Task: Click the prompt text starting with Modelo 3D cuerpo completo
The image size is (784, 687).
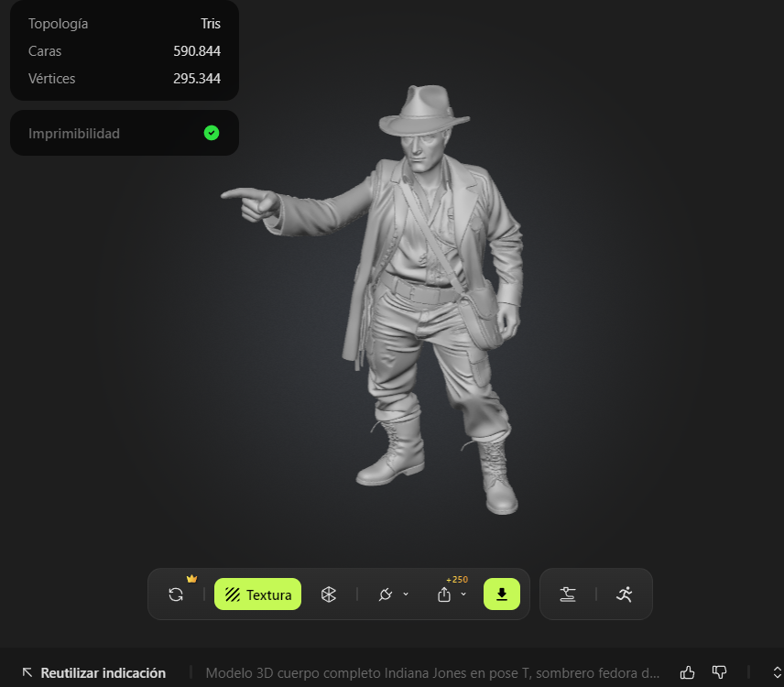Action: 432,673
